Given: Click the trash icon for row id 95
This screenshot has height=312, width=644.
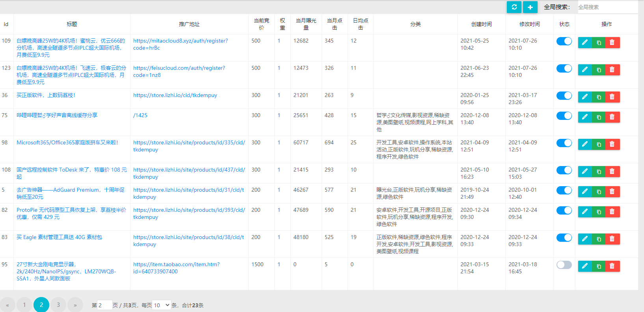Looking at the screenshot, I should [x=612, y=266].
